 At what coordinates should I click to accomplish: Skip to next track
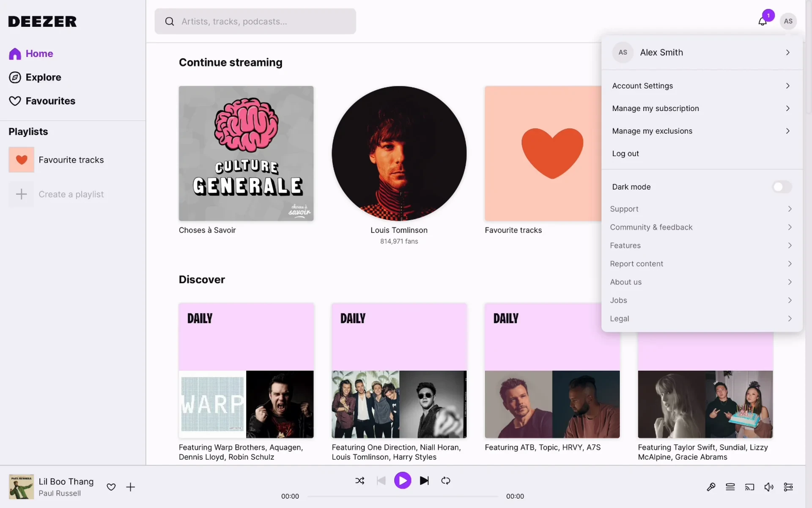(424, 480)
